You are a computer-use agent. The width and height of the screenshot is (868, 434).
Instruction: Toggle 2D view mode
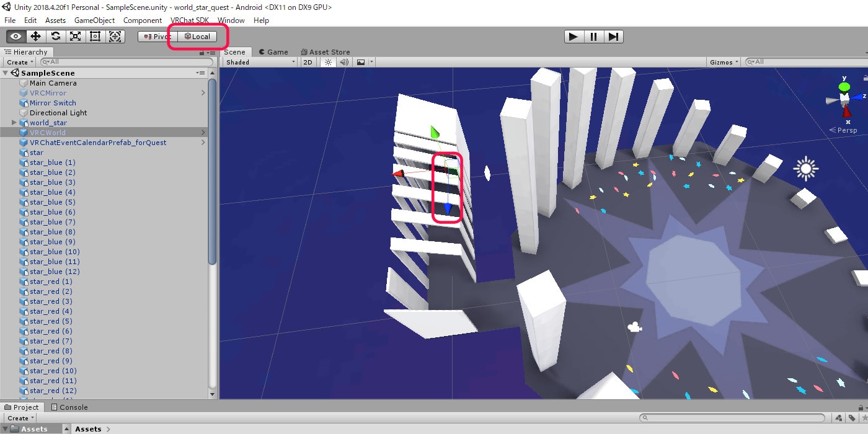(308, 62)
